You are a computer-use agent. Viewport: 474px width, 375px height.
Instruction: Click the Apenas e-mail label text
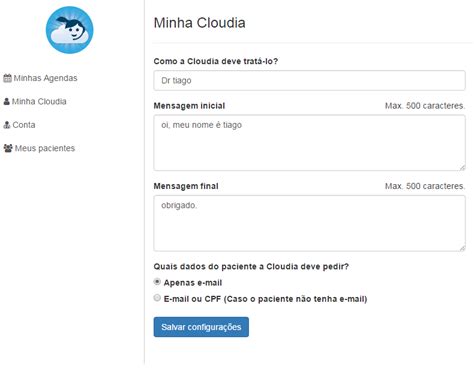(x=193, y=283)
